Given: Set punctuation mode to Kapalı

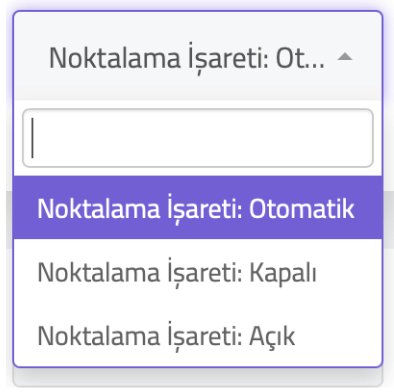Looking at the screenshot, I should point(198,271).
